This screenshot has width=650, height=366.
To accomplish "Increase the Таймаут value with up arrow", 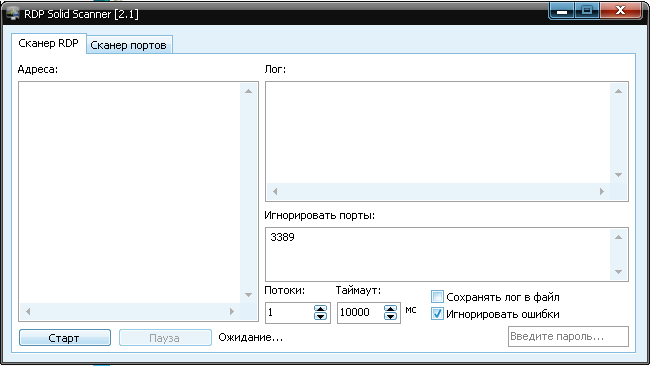I will 390,308.
